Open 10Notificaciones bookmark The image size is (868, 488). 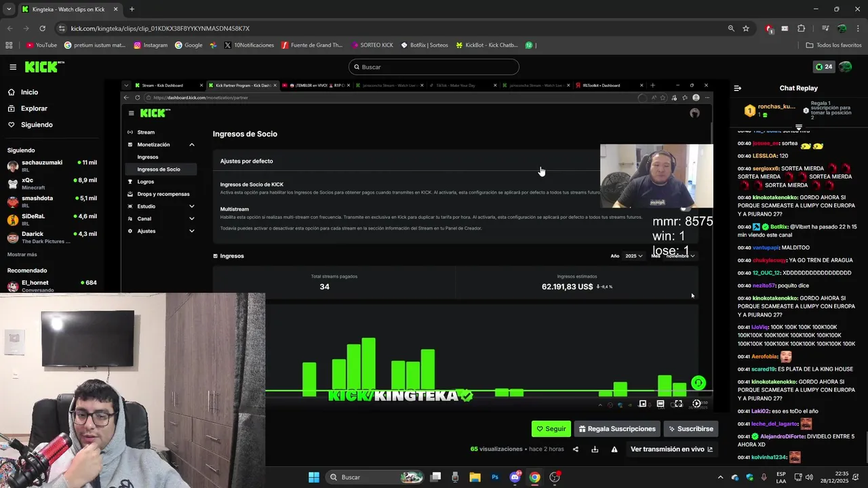[x=249, y=45]
